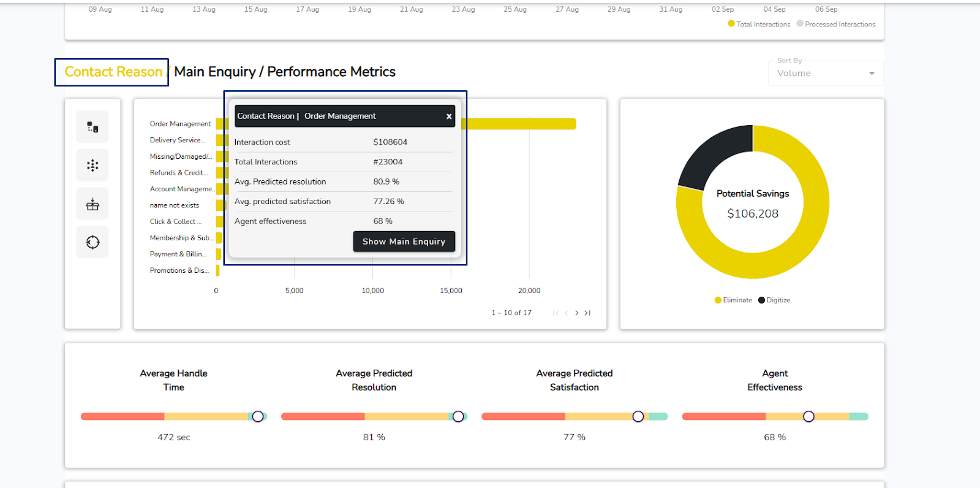Click the open box icon in sidebar

92,204
